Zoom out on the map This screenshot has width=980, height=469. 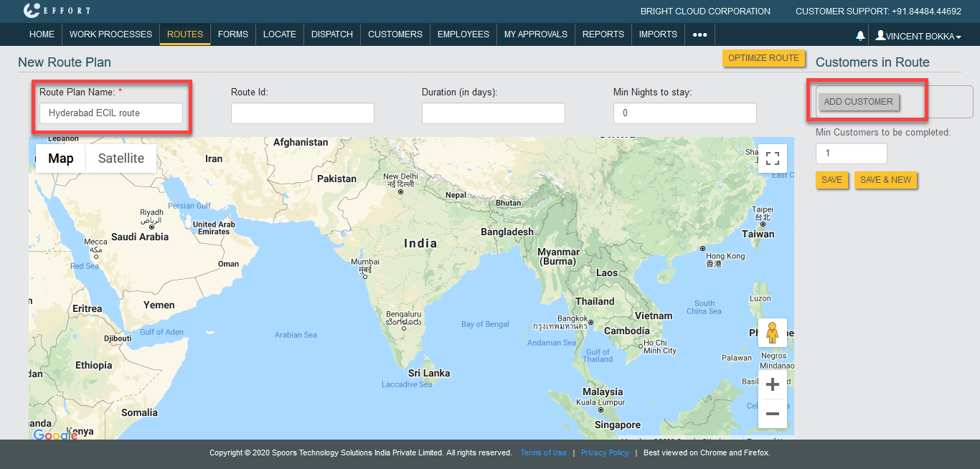(772, 414)
